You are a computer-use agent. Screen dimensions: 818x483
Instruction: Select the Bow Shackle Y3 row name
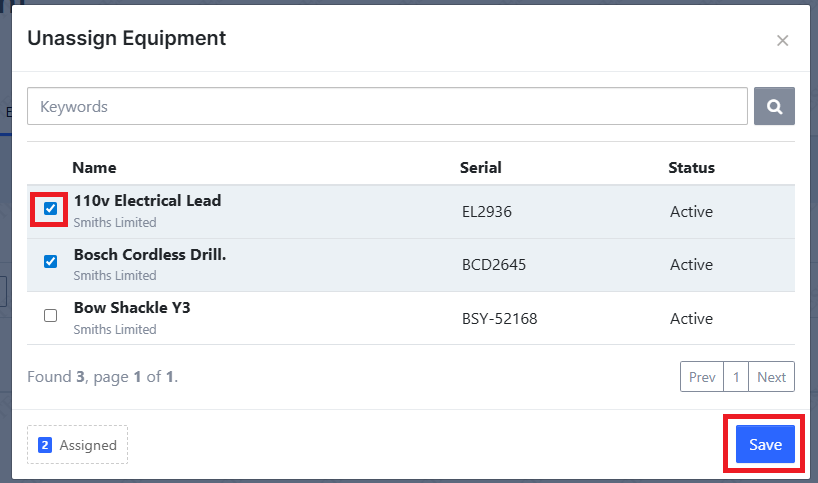click(132, 308)
